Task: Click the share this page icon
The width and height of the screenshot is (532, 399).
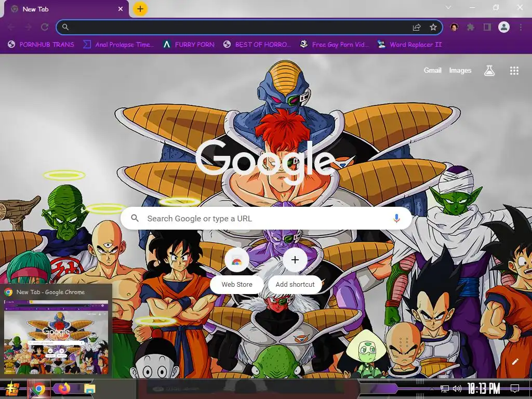Action: (417, 27)
